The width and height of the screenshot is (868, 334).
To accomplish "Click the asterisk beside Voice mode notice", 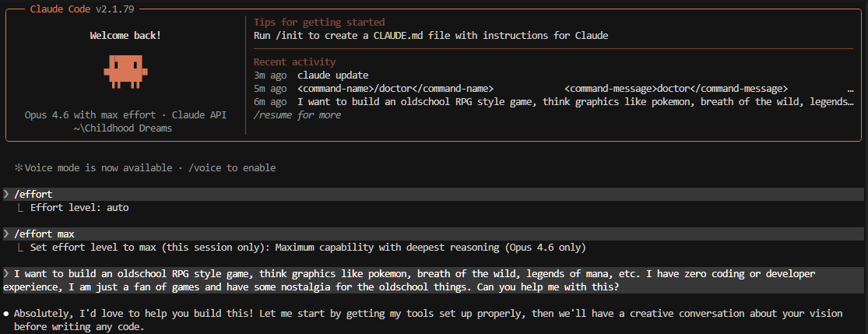I will [x=18, y=168].
